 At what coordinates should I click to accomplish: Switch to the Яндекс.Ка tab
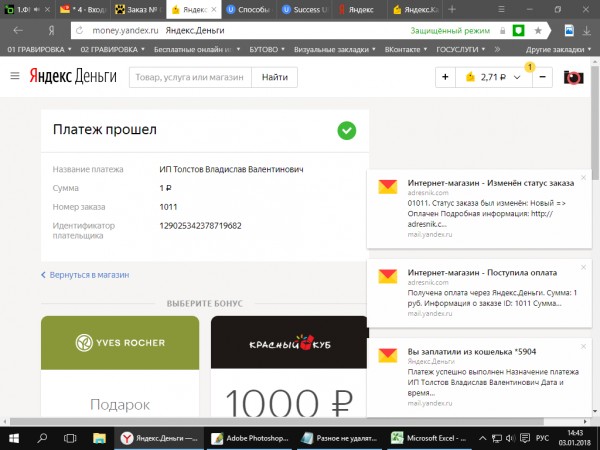pos(415,10)
